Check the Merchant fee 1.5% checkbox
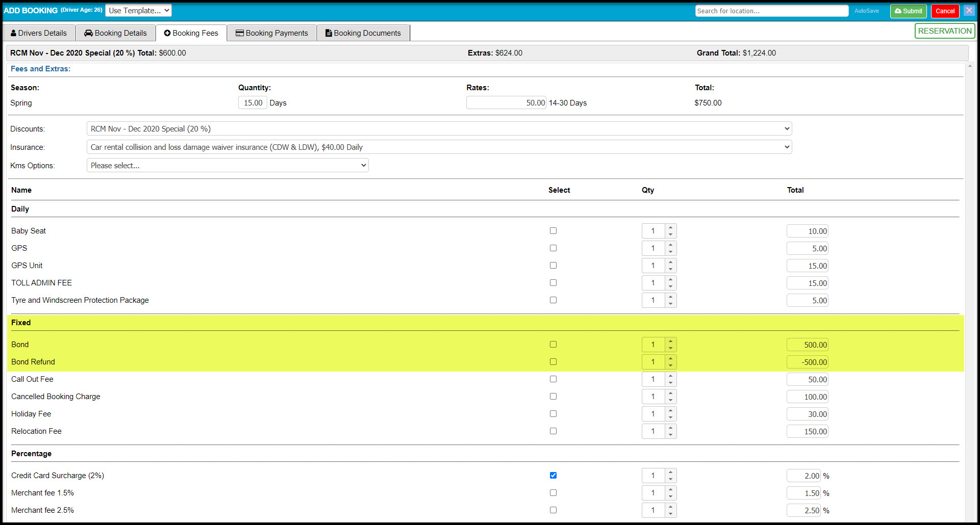Viewport: 980px width, 525px height. (553, 493)
